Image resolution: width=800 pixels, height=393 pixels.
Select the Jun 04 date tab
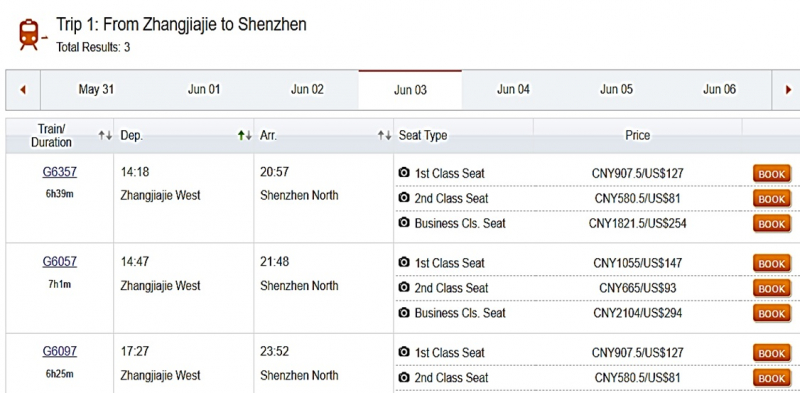click(513, 90)
